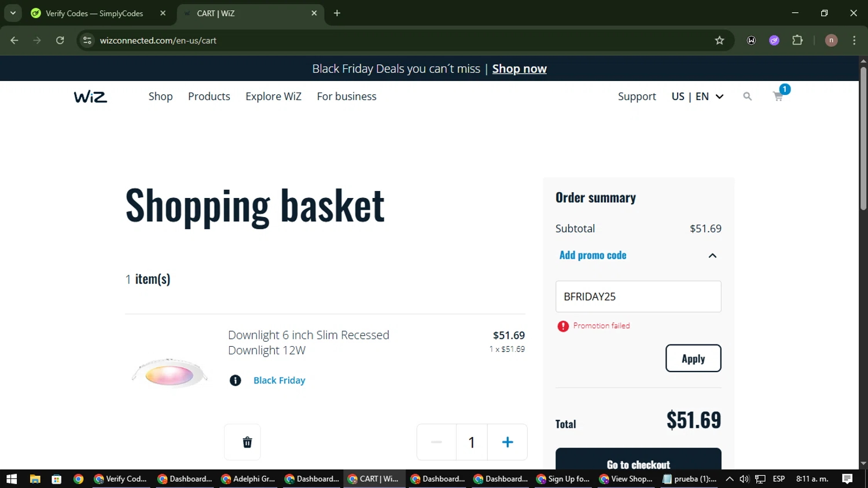Open the browser profile avatar
This screenshot has height=488, width=868.
click(x=831, y=41)
